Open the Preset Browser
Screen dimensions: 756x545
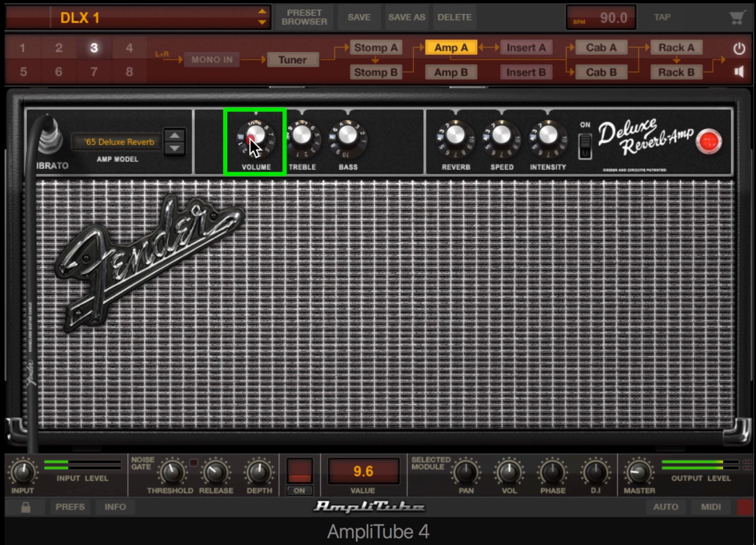[x=304, y=17]
